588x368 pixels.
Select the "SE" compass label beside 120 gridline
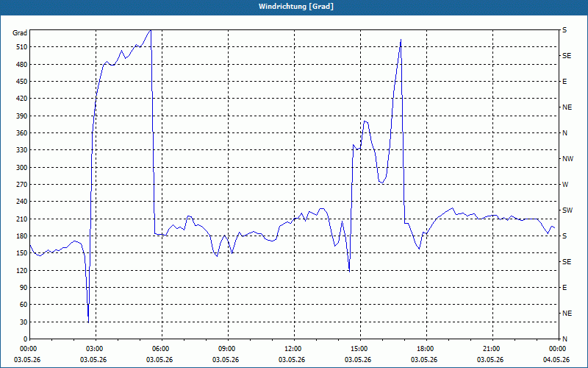click(x=567, y=262)
